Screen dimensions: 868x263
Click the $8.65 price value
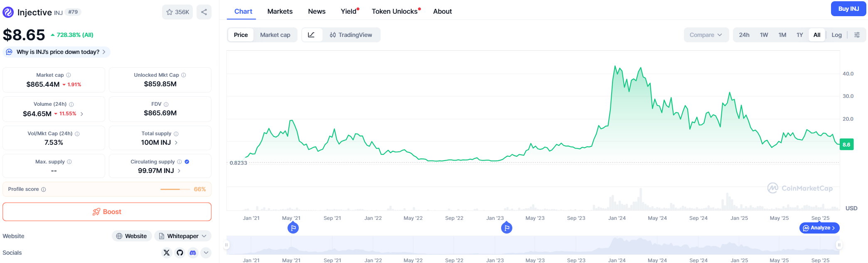coord(24,35)
